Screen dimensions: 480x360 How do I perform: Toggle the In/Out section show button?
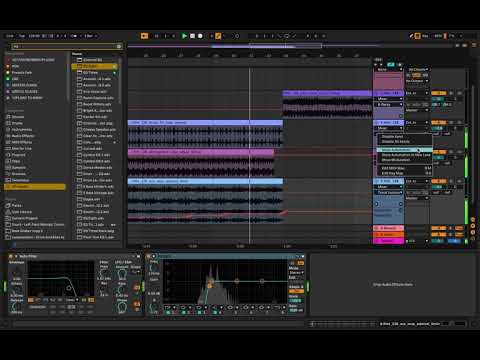click(x=473, y=220)
